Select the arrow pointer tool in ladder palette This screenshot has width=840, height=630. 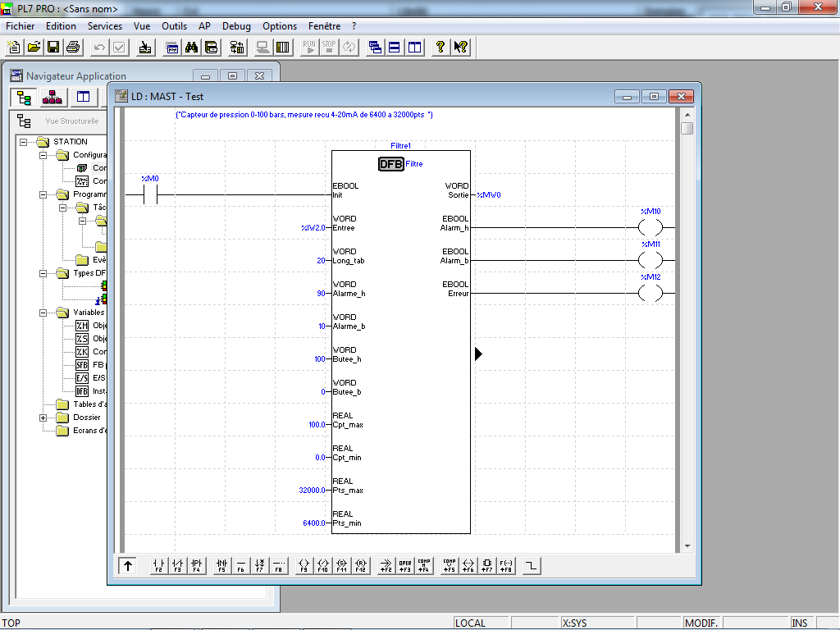pyautogui.click(x=128, y=565)
